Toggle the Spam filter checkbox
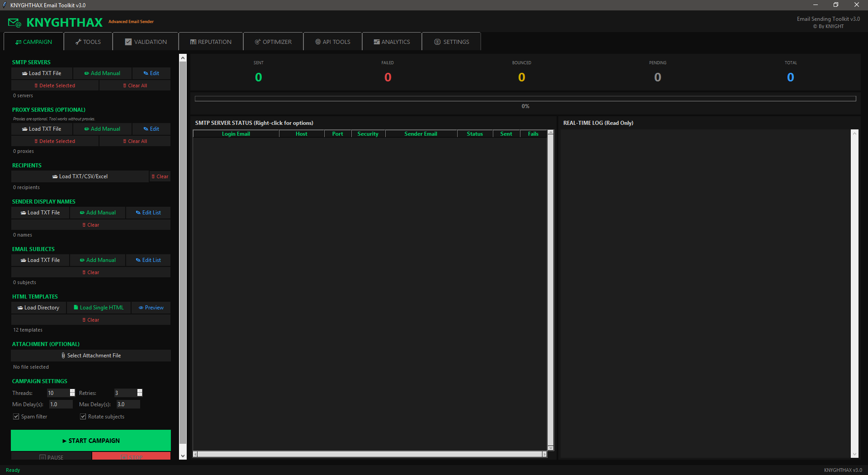This screenshot has height=475, width=868. pyautogui.click(x=16, y=417)
